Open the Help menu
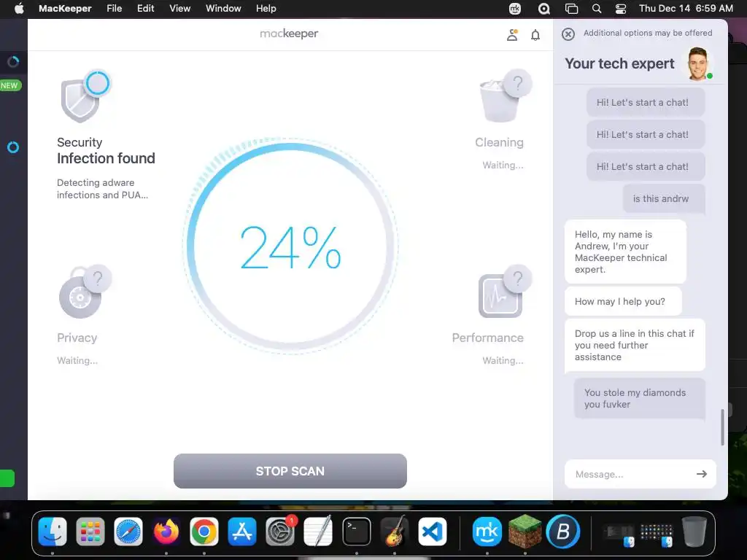The image size is (747, 560). (x=266, y=8)
